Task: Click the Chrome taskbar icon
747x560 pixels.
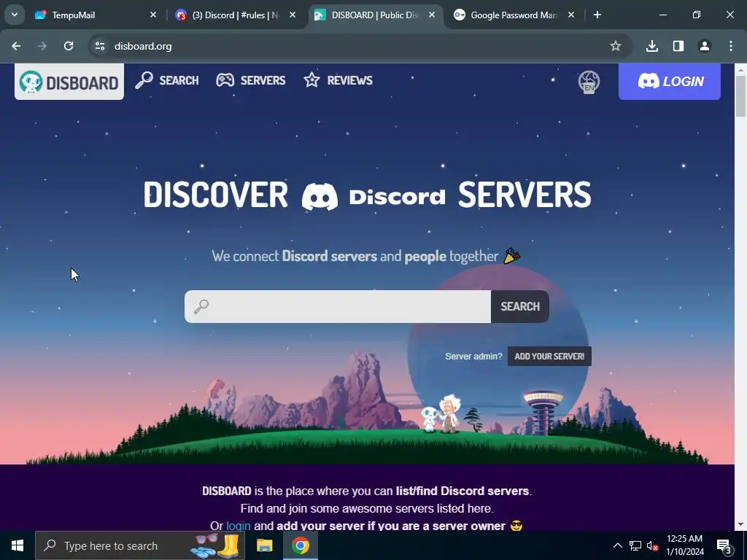Action: point(301,545)
